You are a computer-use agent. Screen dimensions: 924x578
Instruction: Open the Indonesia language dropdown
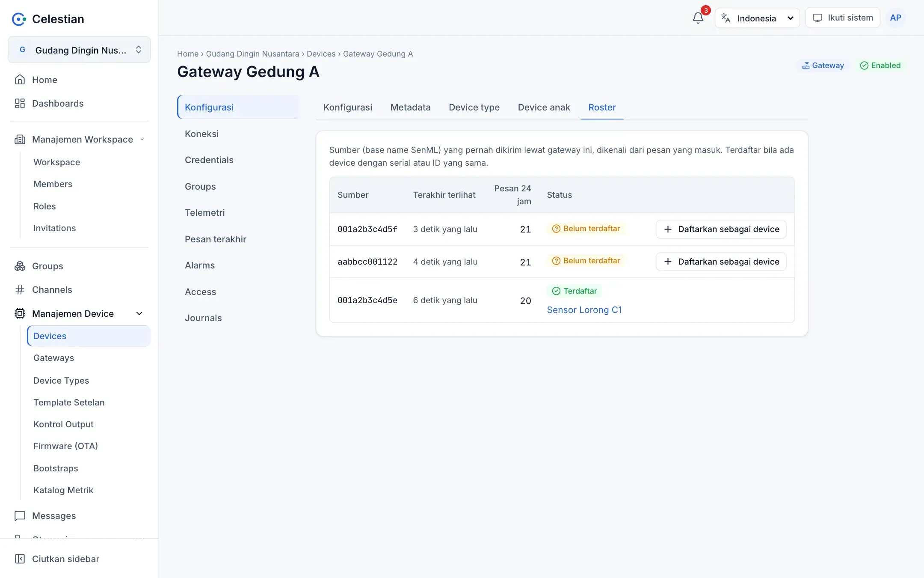pos(757,18)
